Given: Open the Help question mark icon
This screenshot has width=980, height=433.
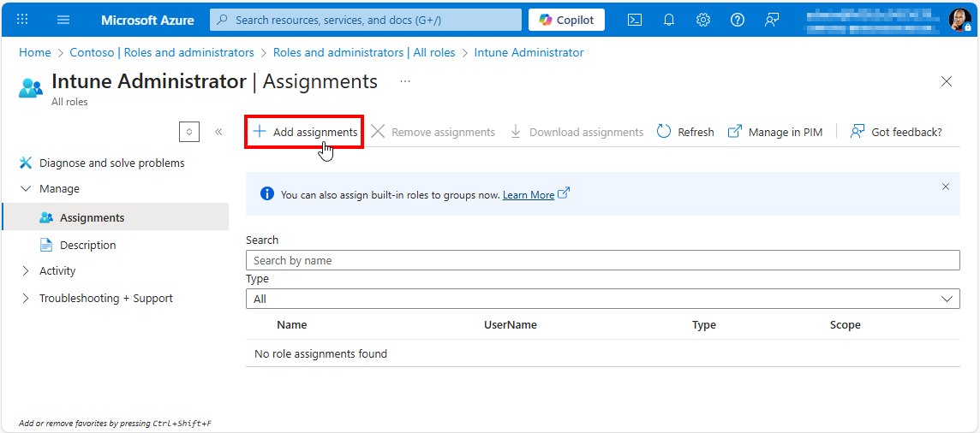Looking at the screenshot, I should [x=738, y=20].
